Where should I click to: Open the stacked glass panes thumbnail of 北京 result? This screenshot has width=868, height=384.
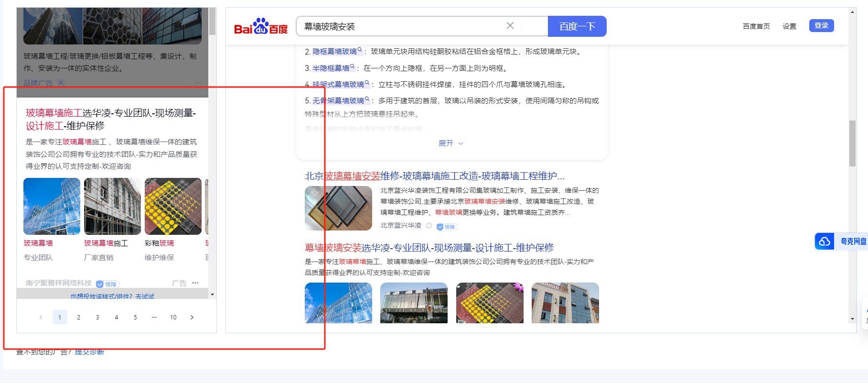338,208
